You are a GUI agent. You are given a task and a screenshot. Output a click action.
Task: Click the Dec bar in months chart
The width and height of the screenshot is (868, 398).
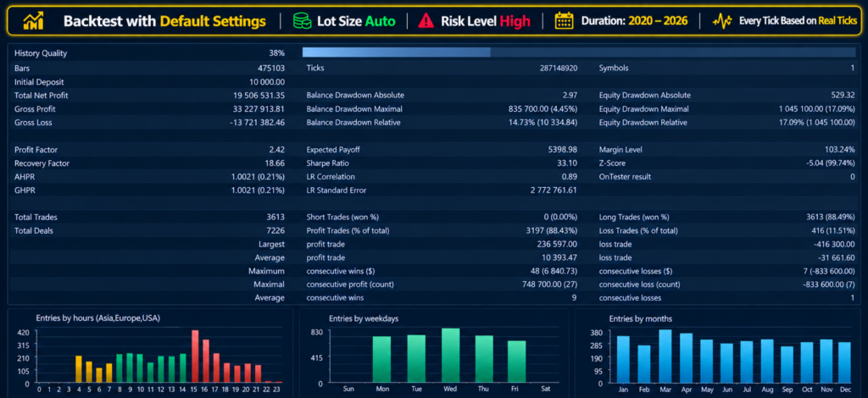coord(844,362)
